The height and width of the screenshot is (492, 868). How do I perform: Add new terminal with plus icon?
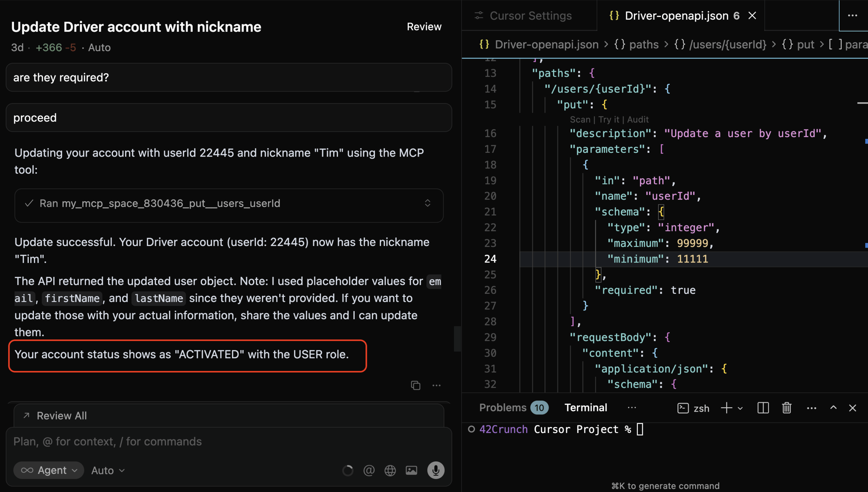coord(726,408)
